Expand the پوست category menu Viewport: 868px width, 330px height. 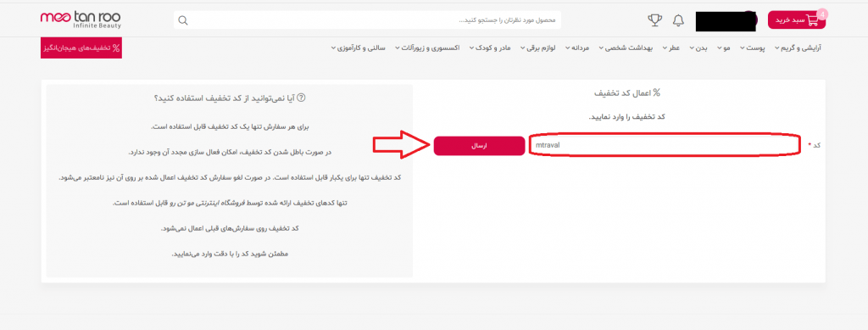[754, 48]
